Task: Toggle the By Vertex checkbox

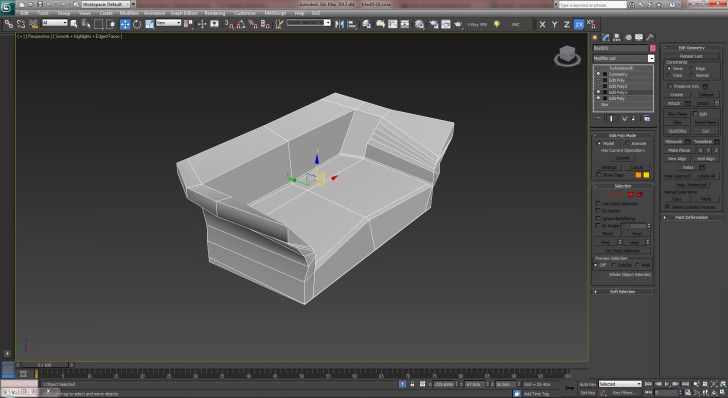Action: click(x=598, y=211)
